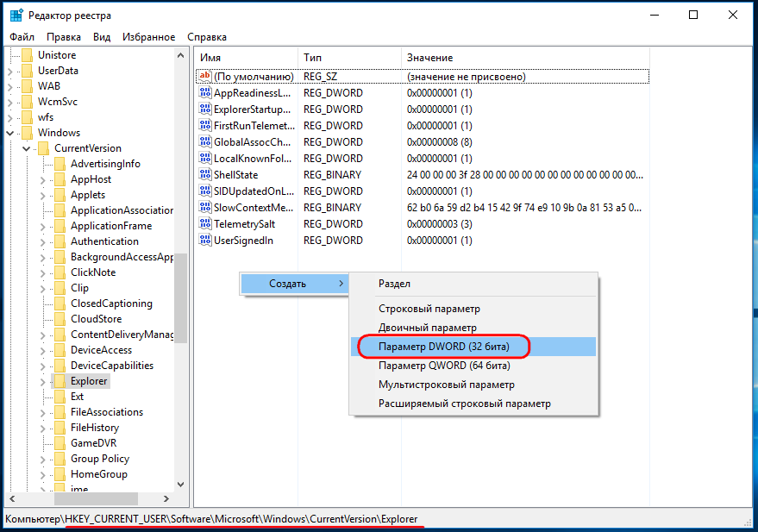Screen dimensions: 758x532
Task: Click the ClosedCaptioning folder icon
Action: click(x=60, y=304)
